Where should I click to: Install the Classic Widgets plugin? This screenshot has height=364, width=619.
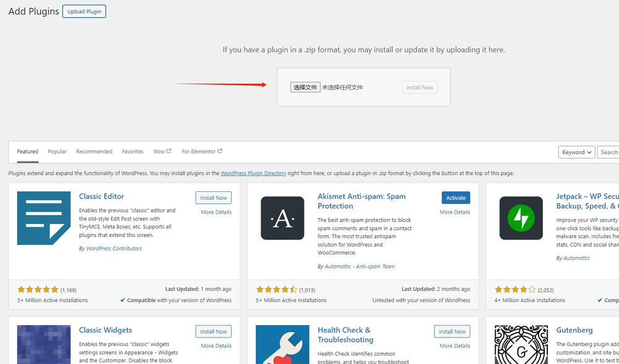pos(214,332)
